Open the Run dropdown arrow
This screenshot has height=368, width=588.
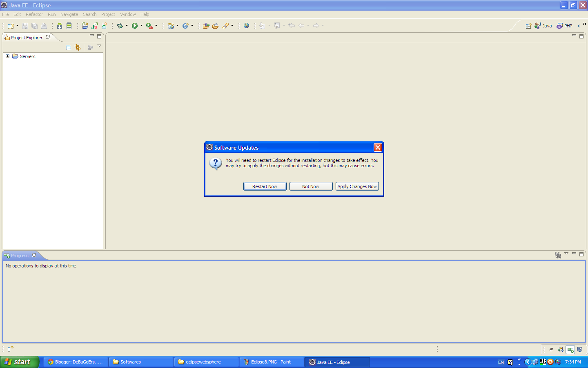141,26
